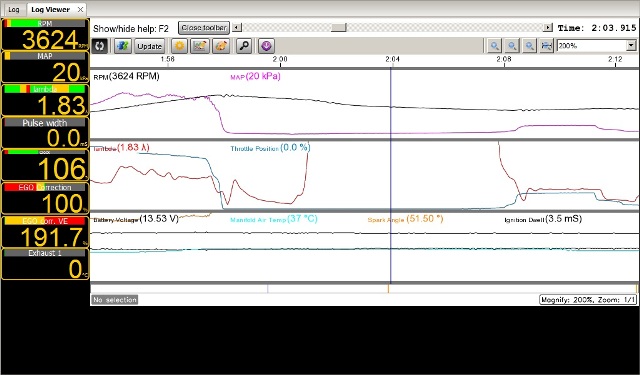Click the refresh arrows toolbar icon
Screen dimensions: 640x375
[x=99, y=46]
